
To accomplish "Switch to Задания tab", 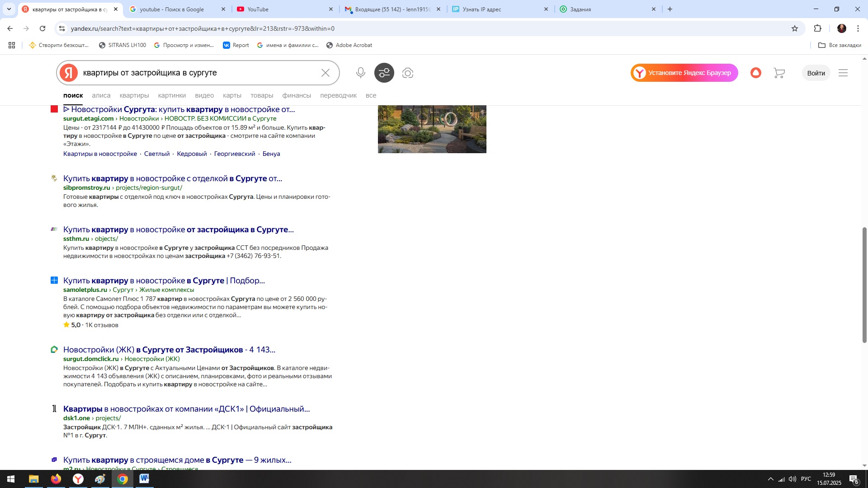I will pyautogui.click(x=608, y=9).
